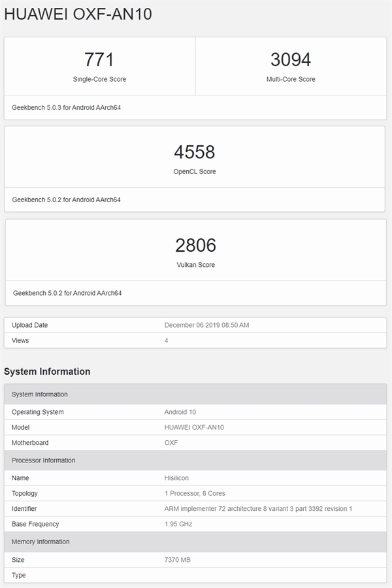Click the Processor Information section header

(195, 460)
